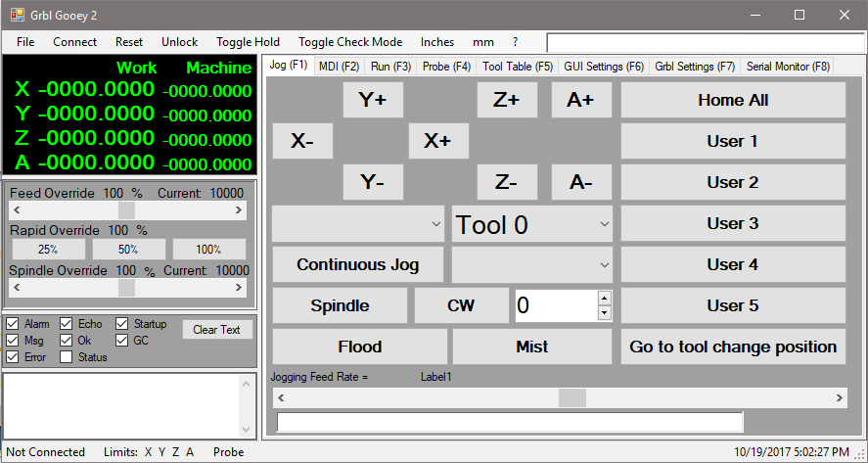Open the Probe (F4) tab
Screen dimensions: 868x463
pos(446,67)
